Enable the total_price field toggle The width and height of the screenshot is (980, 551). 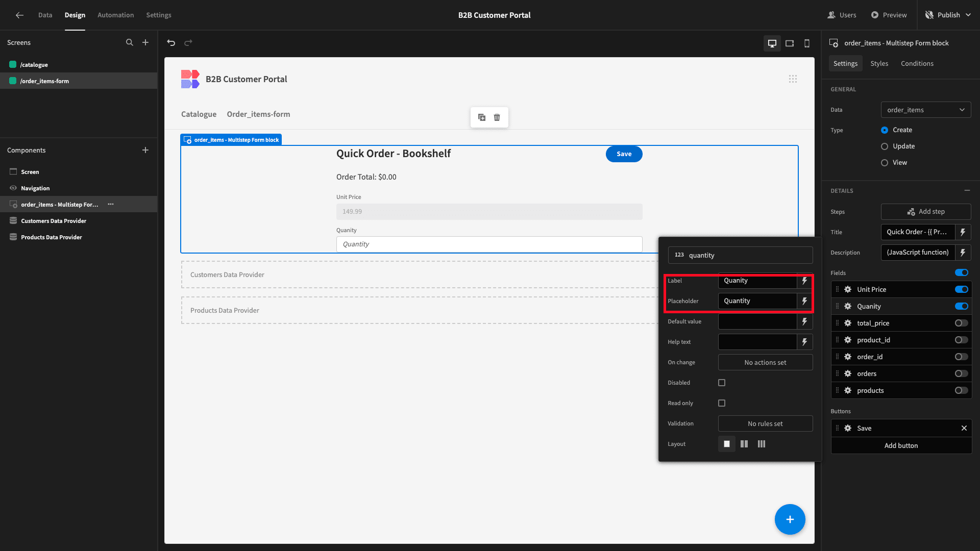point(962,323)
